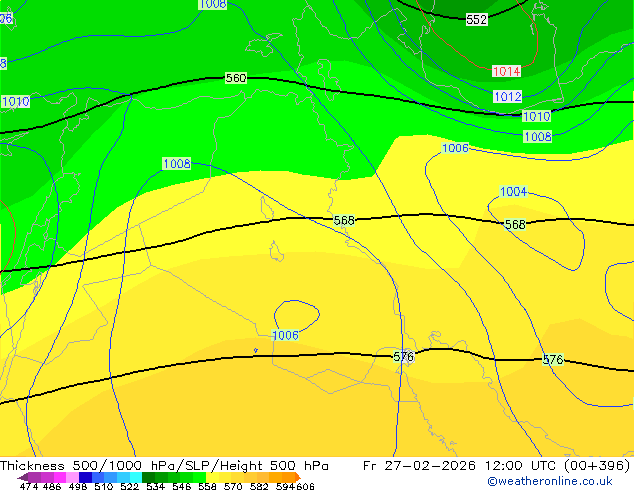
Task: Pick the bright yellow legend swatch above 558
Action: tap(212, 477)
